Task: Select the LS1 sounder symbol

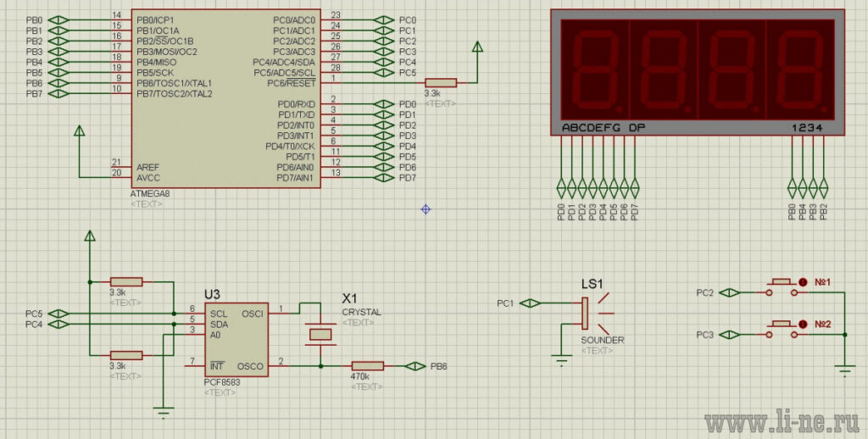Action: 598,313
